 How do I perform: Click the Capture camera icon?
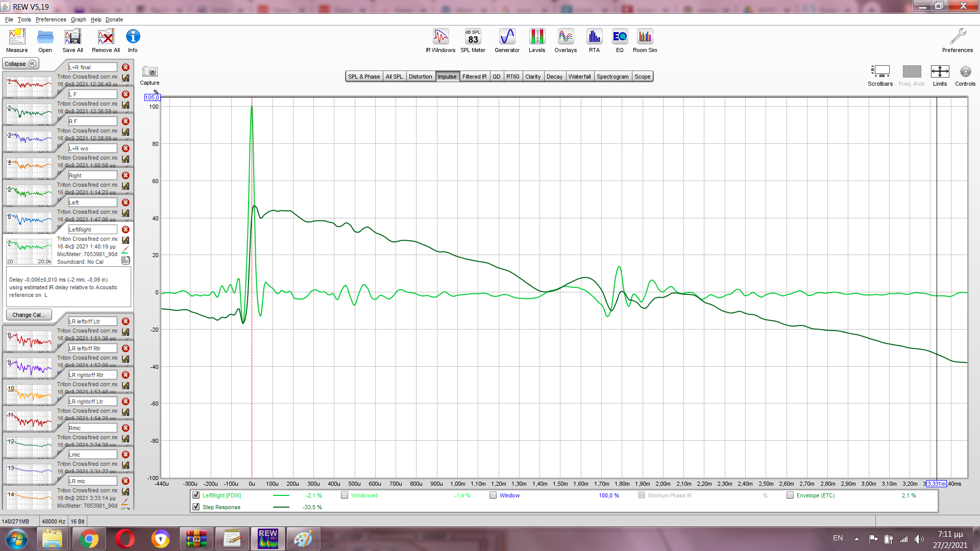click(150, 72)
